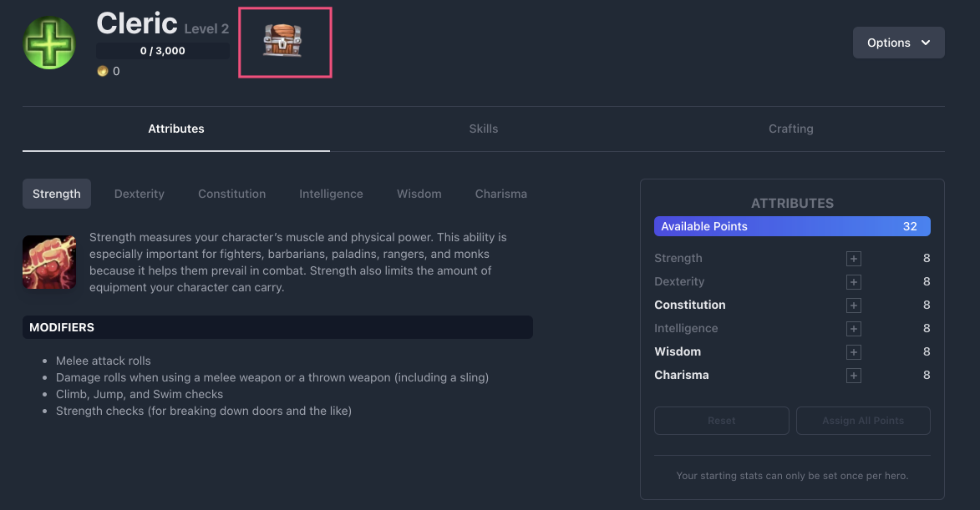Select the Intelligence attribute sub-tab
Image resolution: width=980 pixels, height=510 pixels.
(331, 194)
